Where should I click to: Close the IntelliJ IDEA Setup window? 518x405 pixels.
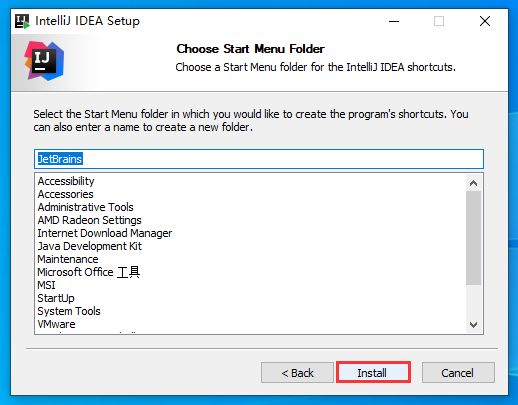(485, 21)
